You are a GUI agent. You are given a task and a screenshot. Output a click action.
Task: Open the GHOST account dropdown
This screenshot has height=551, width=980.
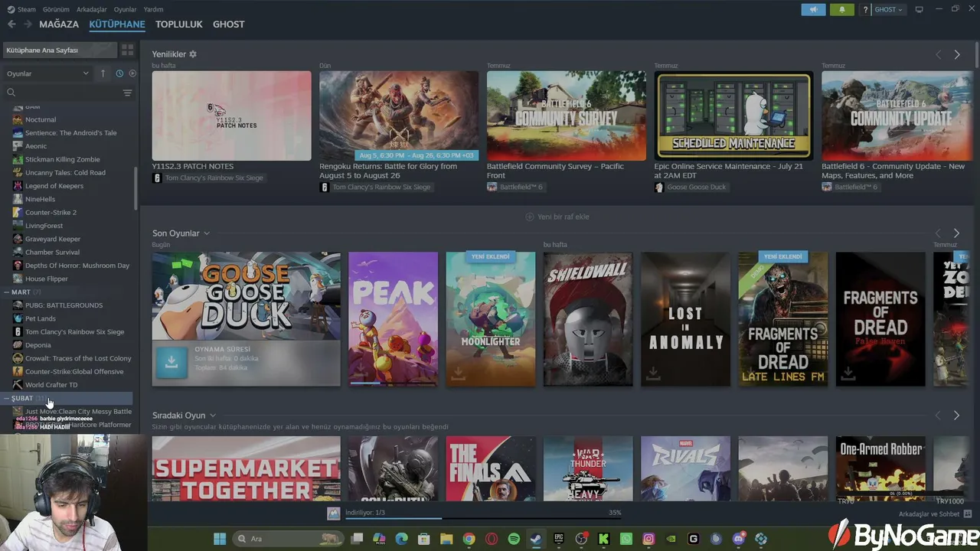click(889, 10)
